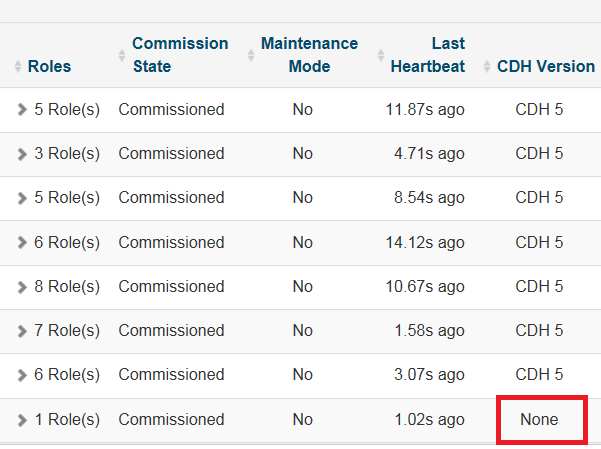
Task: Click the CDH Version header text
Action: (x=545, y=67)
